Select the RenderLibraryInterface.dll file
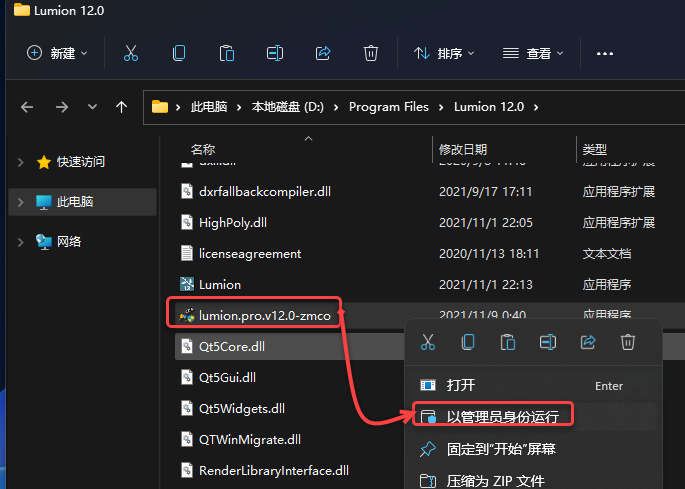 click(x=274, y=471)
